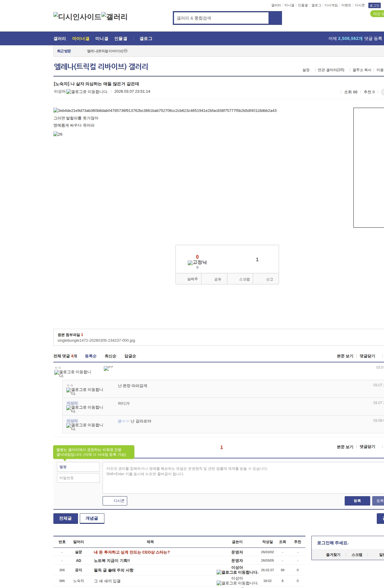Switch to the 전체글 tab
This screenshot has height=588, width=384.
(x=66, y=518)
